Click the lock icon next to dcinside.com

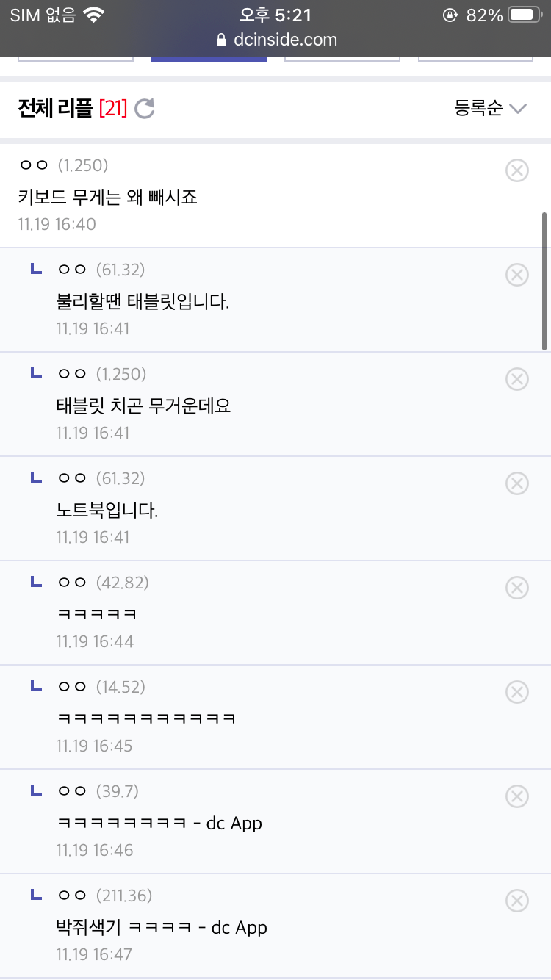[221, 40]
